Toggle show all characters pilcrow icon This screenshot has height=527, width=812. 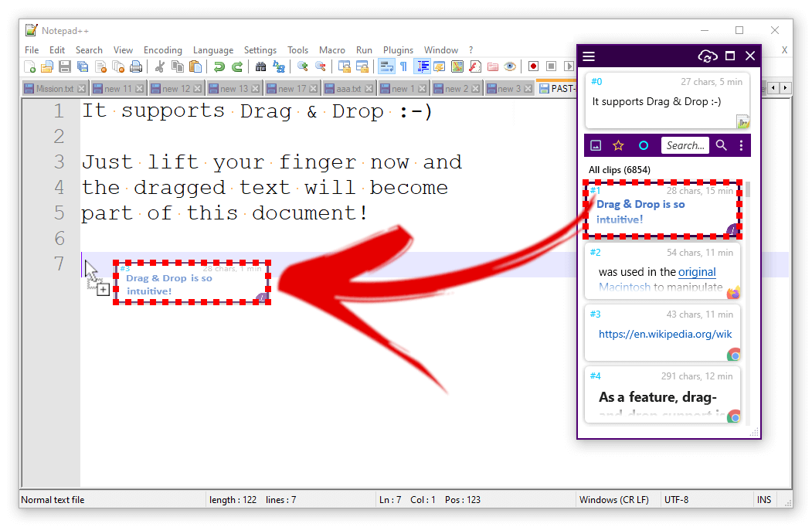point(404,66)
